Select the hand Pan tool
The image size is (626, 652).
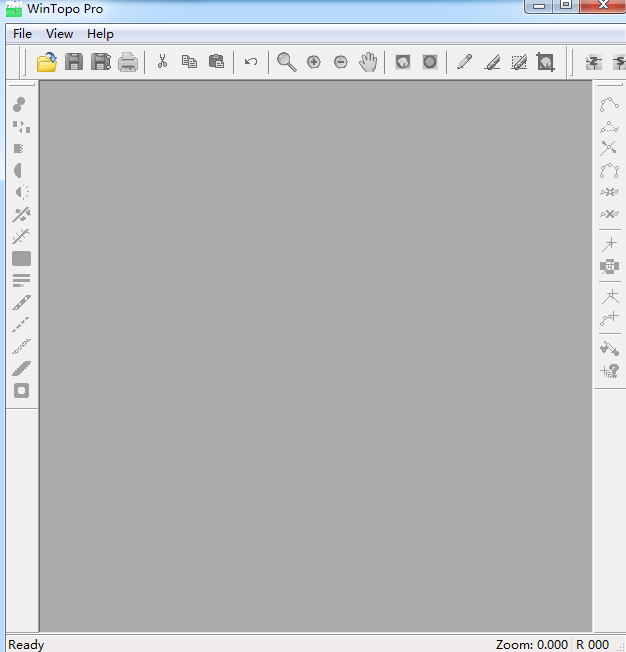click(368, 62)
